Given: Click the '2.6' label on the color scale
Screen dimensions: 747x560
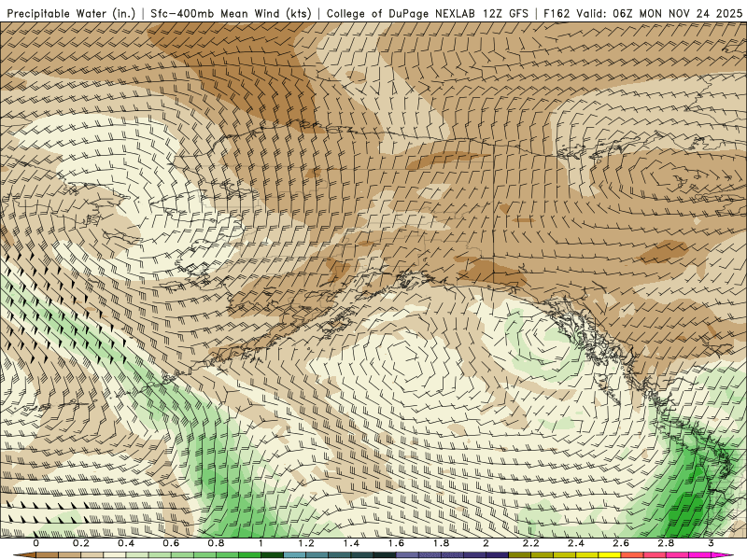Looking at the screenshot, I should point(621,543).
